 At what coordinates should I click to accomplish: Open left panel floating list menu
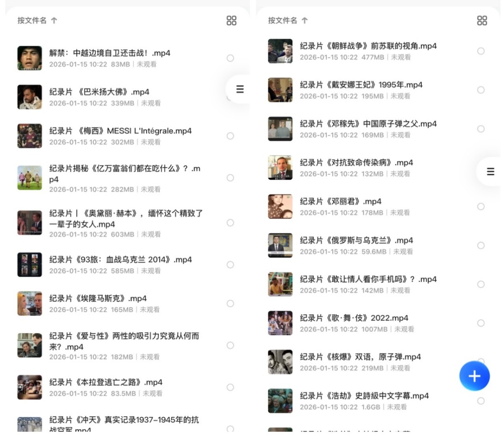tap(240, 89)
